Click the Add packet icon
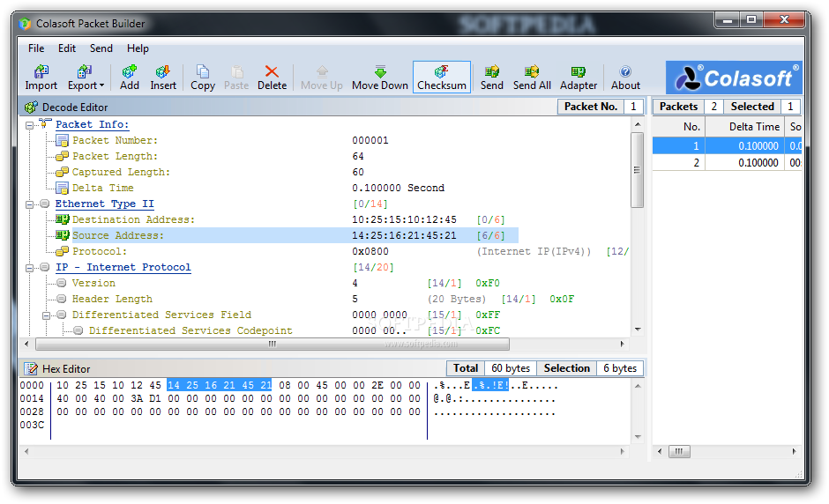This screenshot has height=504, width=829. pos(130,71)
